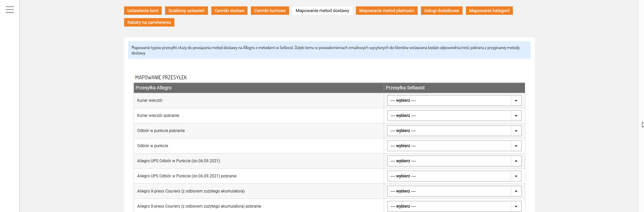Open the hamburger side menu
644x212 pixels.
[x=10, y=10]
